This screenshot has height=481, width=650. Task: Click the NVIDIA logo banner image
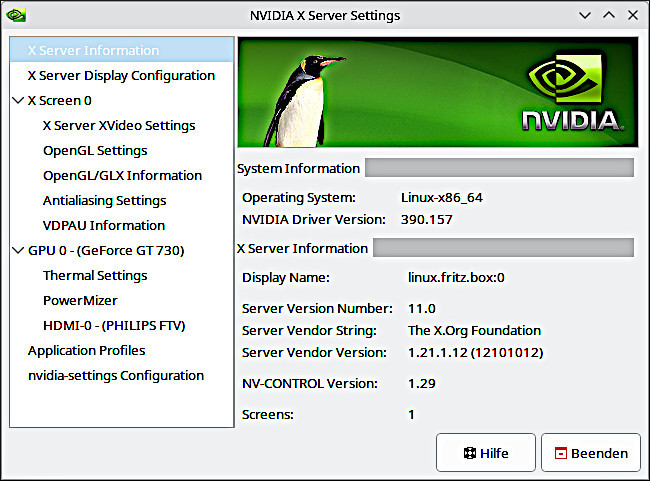tap(436, 93)
